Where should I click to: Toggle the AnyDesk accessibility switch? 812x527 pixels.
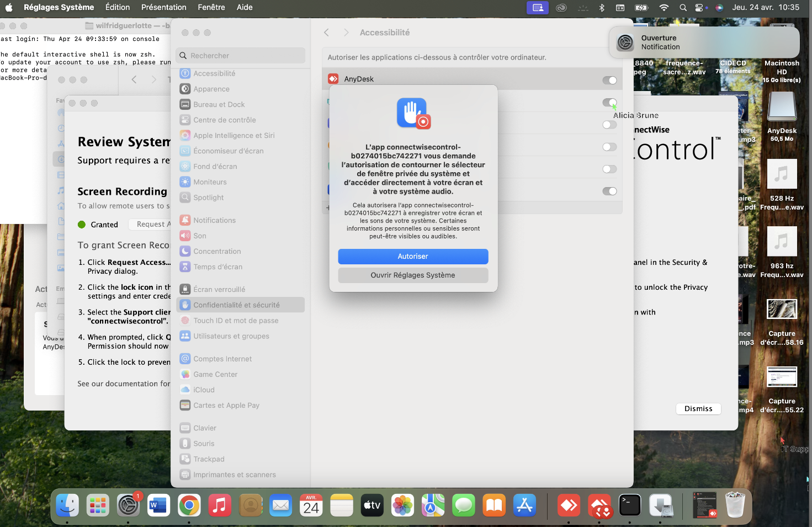(609, 81)
